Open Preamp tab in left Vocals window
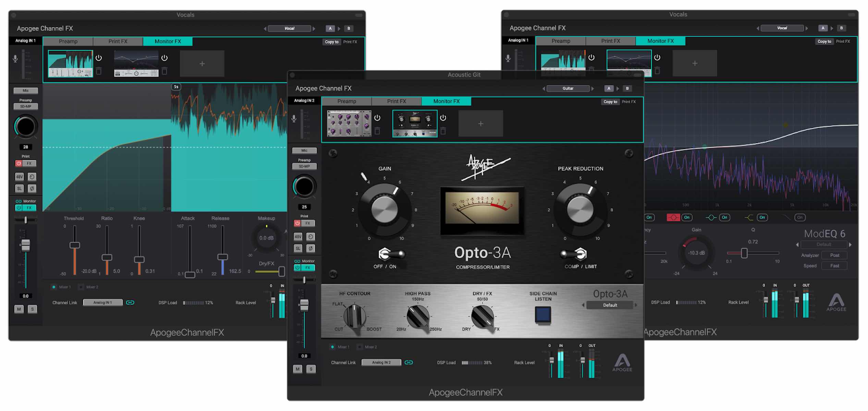Screen dimensions: 868x411 (x=68, y=41)
